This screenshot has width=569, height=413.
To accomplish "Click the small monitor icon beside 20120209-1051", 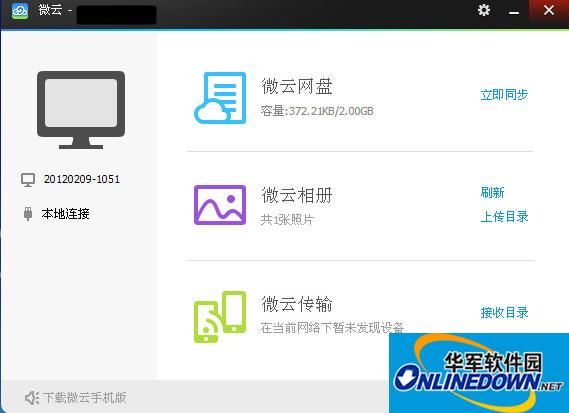I will pyautogui.click(x=28, y=180).
